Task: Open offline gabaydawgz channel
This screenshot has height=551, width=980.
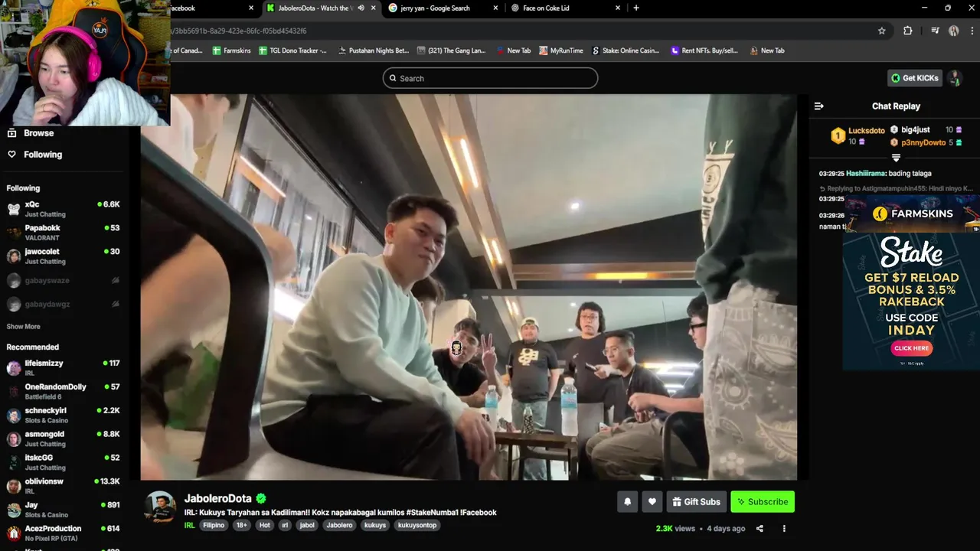Action: [x=63, y=304]
